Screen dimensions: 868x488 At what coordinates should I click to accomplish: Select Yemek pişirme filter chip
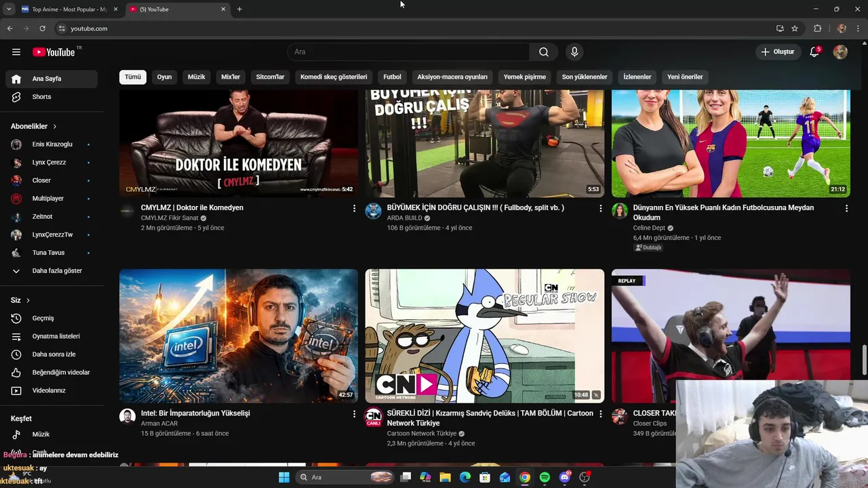[x=525, y=77]
